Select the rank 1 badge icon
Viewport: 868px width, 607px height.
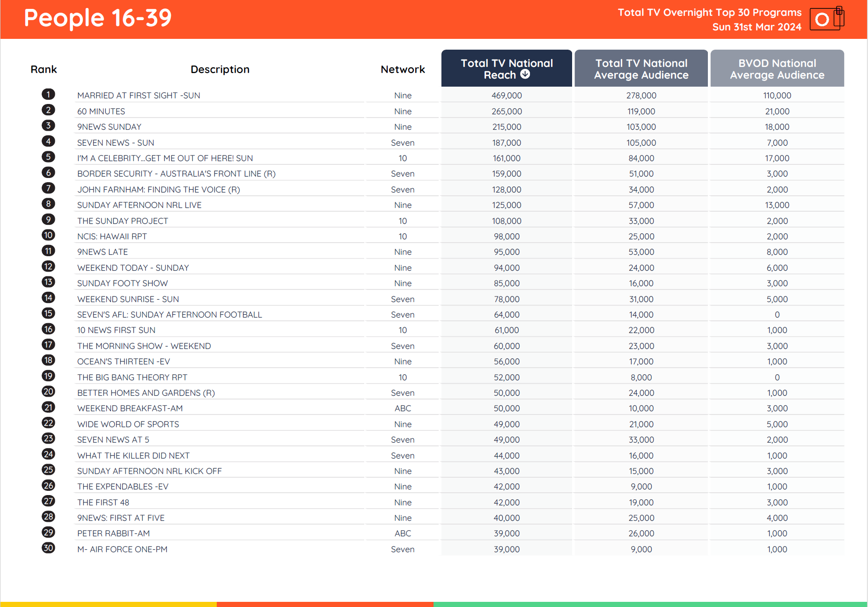[x=48, y=94]
